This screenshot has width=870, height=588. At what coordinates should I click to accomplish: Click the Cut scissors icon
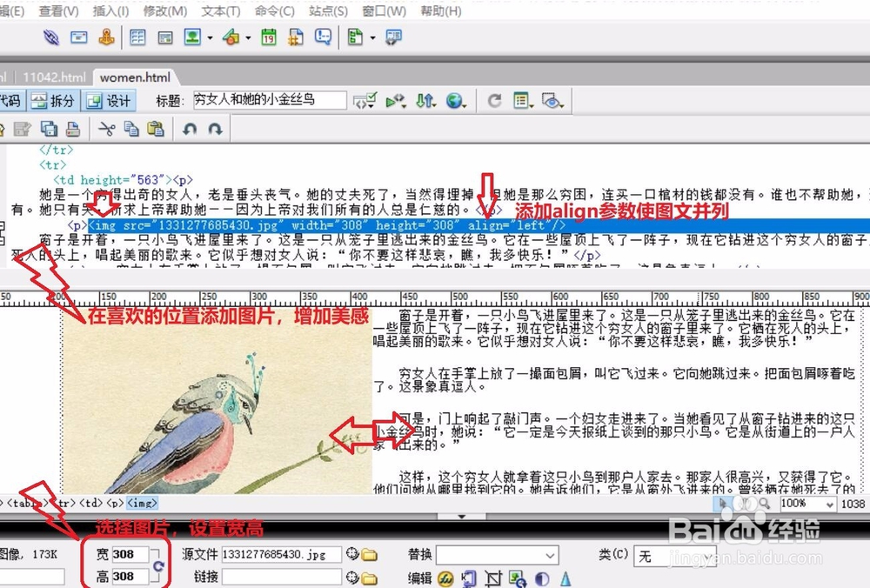[x=106, y=129]
